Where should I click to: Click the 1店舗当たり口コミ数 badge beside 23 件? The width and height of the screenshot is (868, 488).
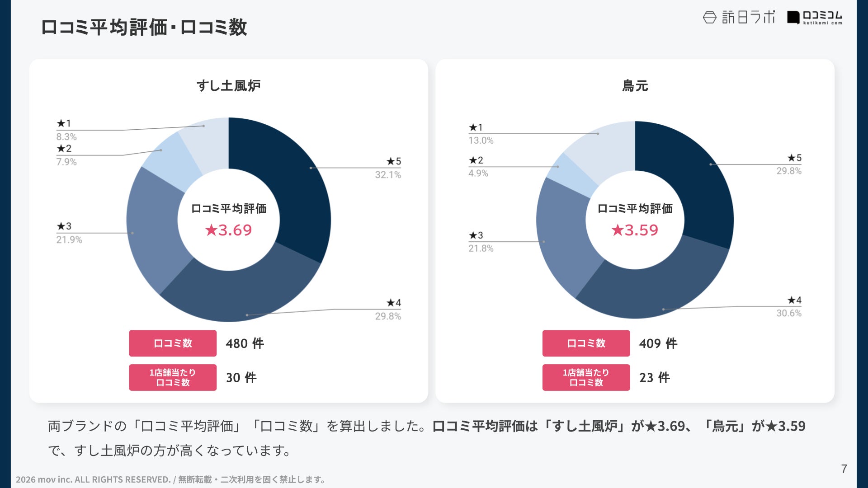coord(586,377)
